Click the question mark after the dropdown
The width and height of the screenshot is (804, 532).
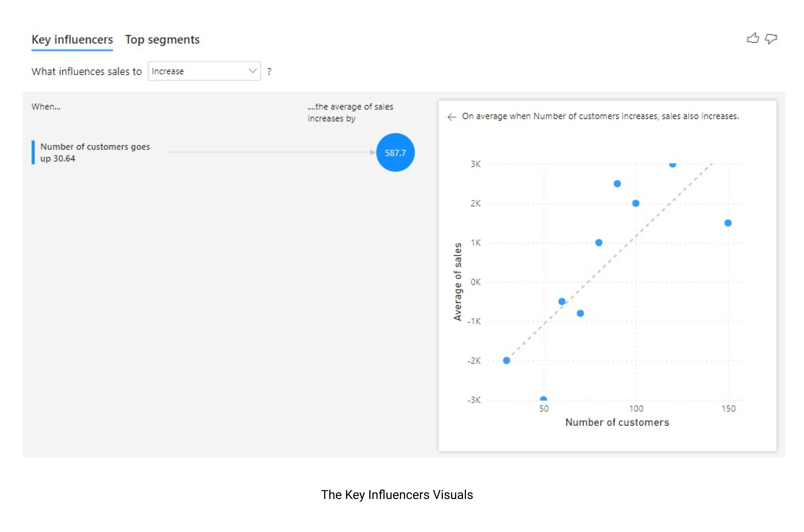pos(269,72)
